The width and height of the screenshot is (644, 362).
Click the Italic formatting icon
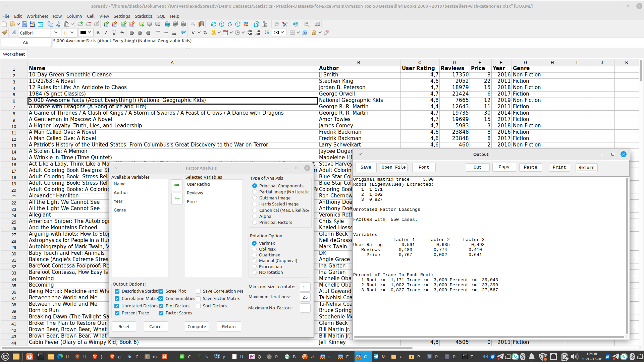tap(106, 33)
